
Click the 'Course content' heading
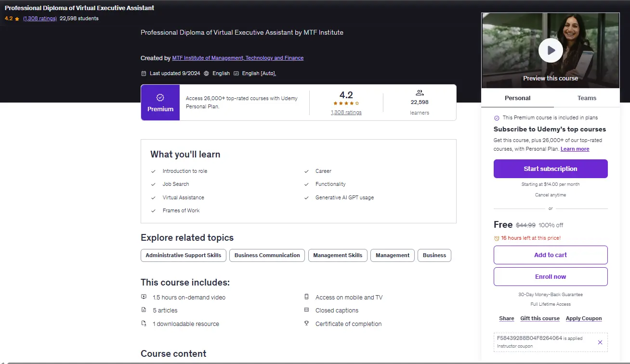point(173,353)
